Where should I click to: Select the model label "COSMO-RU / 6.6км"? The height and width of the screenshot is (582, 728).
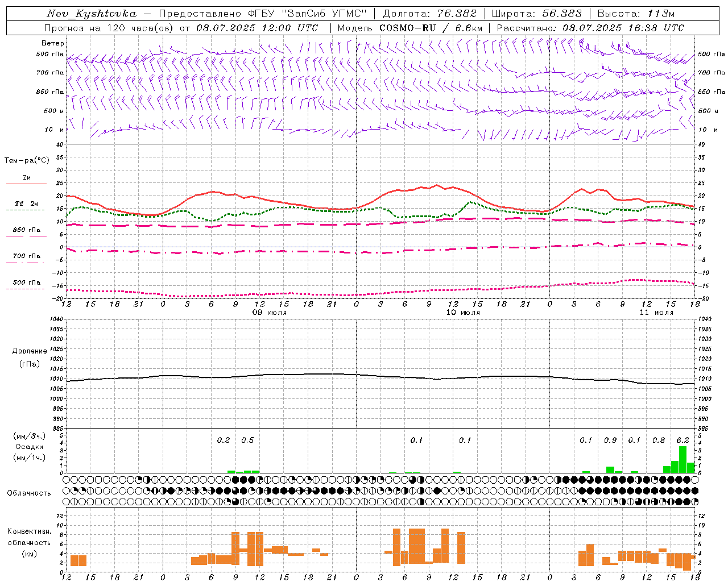click(x=431, y=28)
